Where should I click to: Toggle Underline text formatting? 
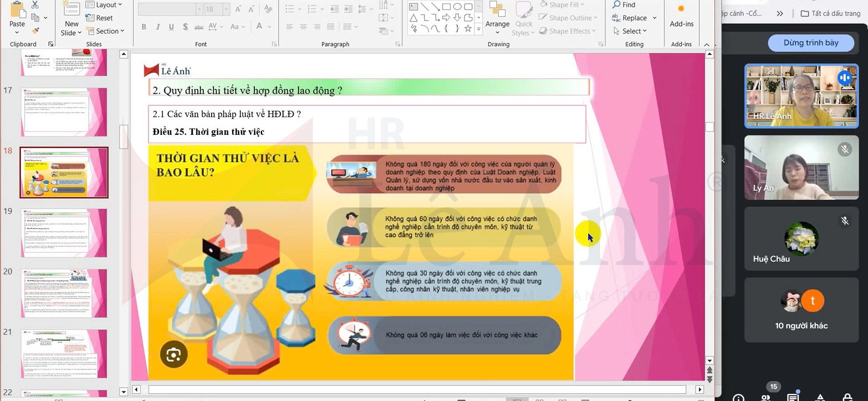click(x=171, y=27)
